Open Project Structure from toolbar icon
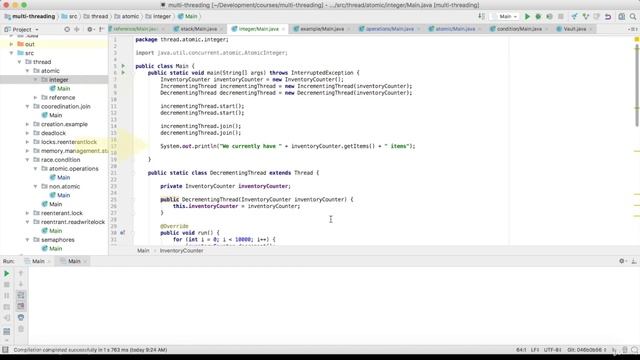640x360 pixels. click(621, 17)
